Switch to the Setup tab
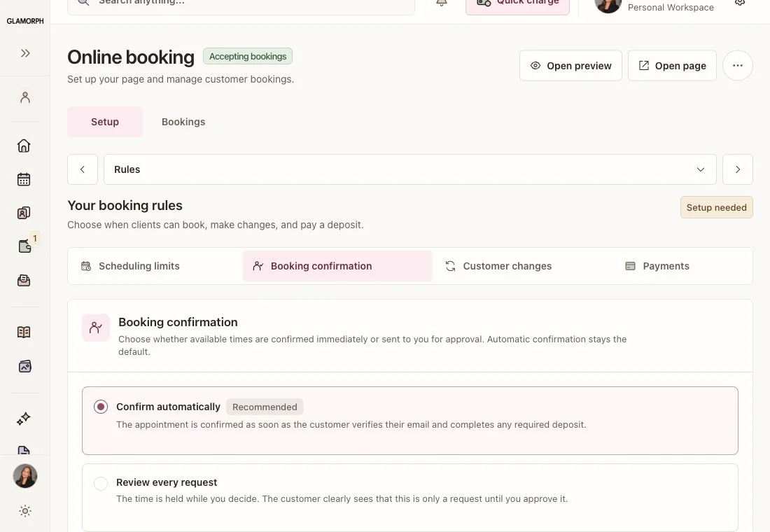Screen dimensions: 770x532 tap(105, 122)
